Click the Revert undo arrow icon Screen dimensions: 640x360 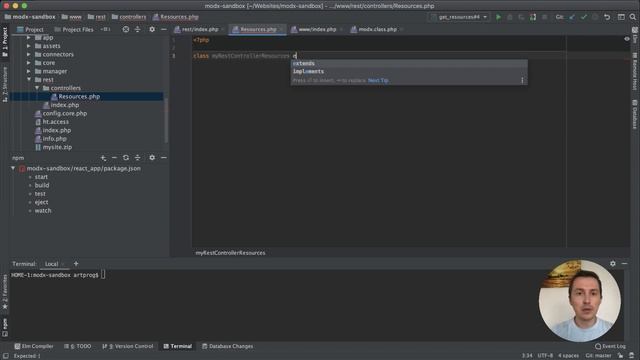[x=607, y=17]
